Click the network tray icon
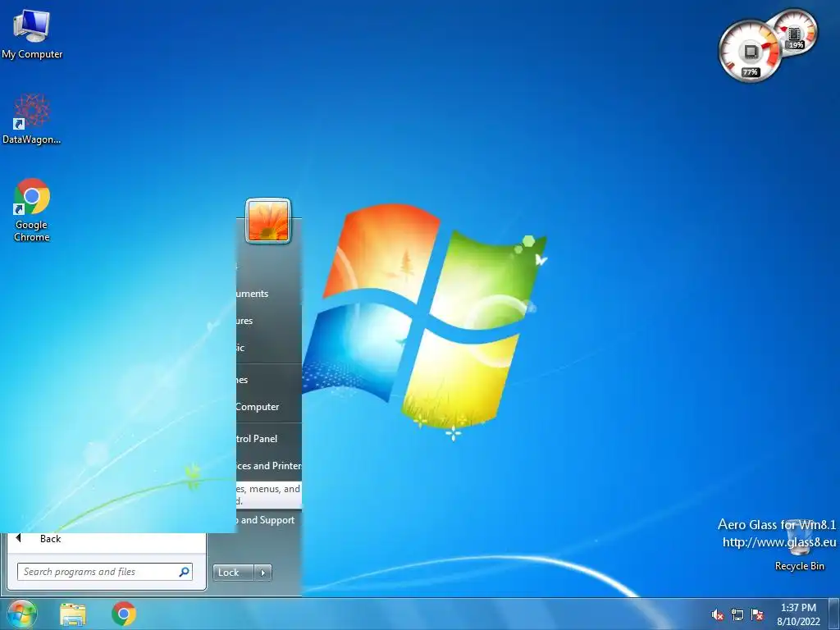The height and width of the screenshot is (630, 840). point(737,615)
